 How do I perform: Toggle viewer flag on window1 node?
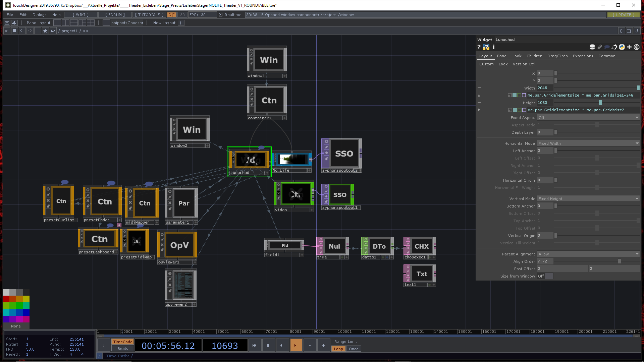tap(251, 51)
